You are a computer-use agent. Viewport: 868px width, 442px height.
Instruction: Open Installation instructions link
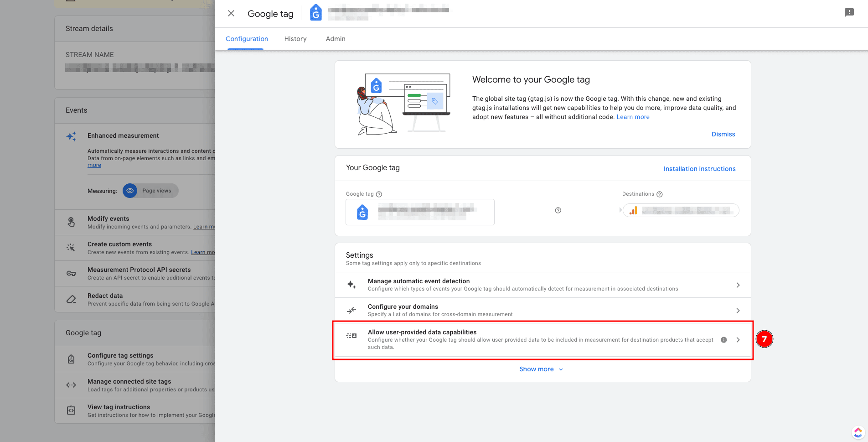(x=699, y=169)
